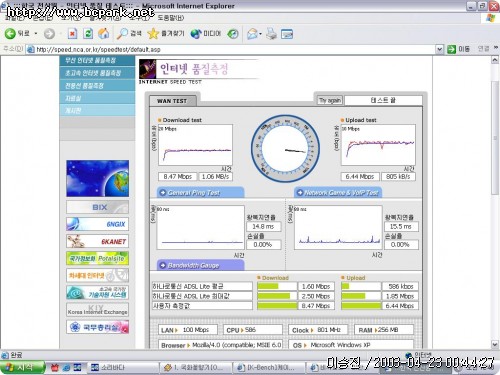Open the 소리바다 taskbar window
This screenshot has height=375, width=500.
click(123, 368)
